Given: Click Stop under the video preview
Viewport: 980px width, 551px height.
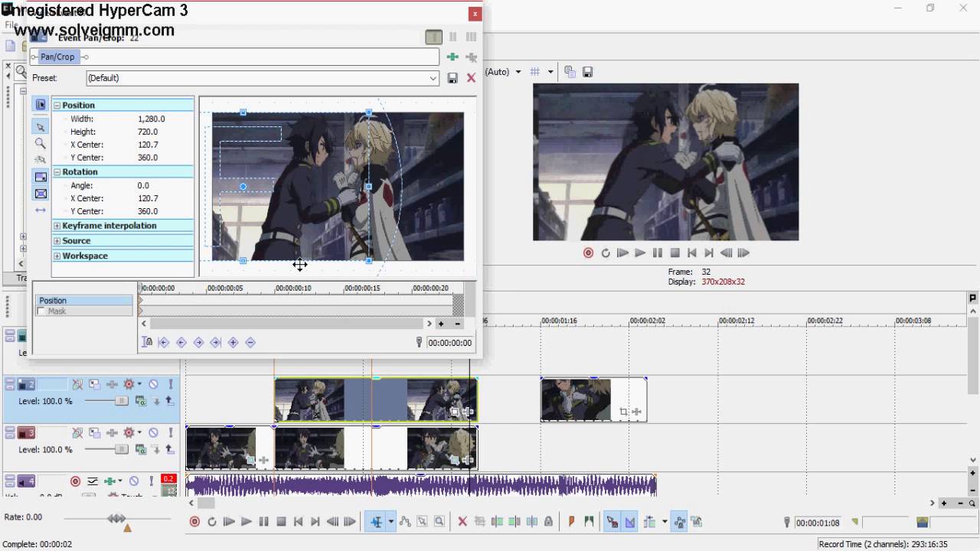Looking at the screenshot, I should click(x=675, y=253).
